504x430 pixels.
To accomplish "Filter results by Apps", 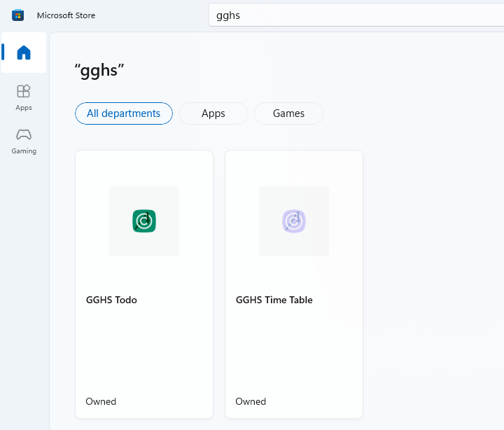I will coord(213,113).
